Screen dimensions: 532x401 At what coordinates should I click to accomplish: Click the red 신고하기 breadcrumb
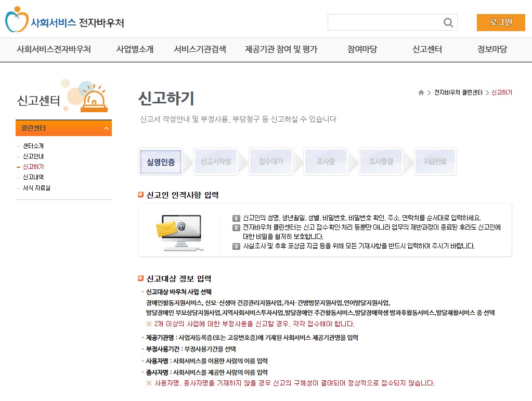coord(502,92)
